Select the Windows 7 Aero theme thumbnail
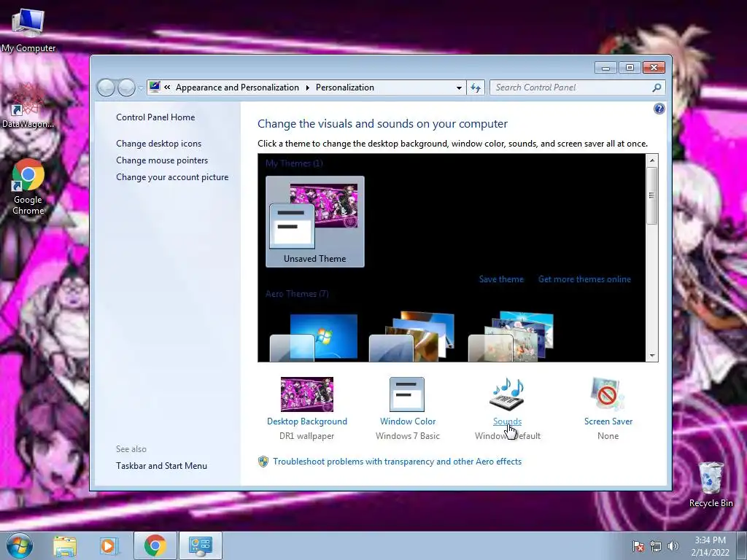The width and height of the screenshot is (747, 560). point(314,337)
